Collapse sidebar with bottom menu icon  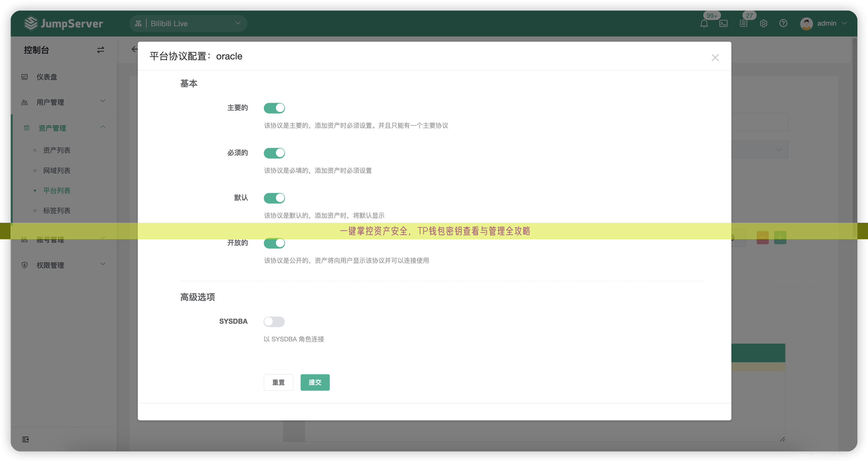tap(25, 439)
